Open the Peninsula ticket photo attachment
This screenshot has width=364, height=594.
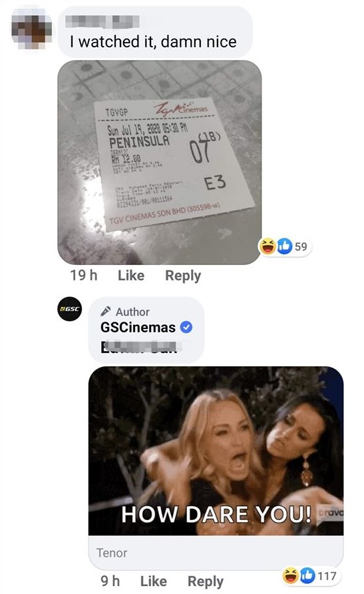(x=159, y=162)
